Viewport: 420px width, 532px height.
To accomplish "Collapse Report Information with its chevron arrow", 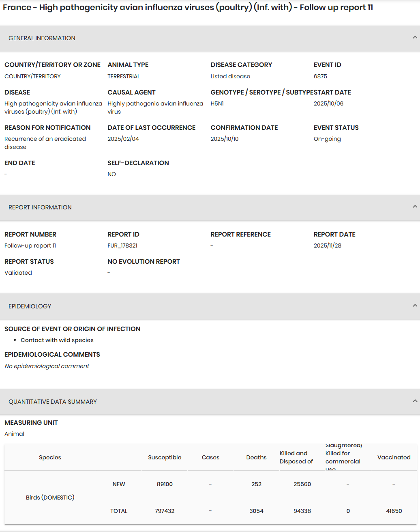I will 415,207.
